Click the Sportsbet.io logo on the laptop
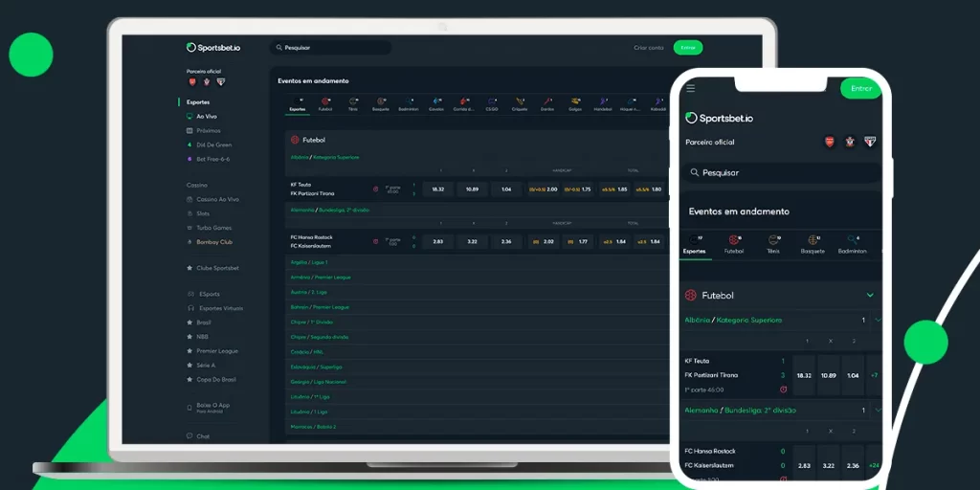Image resolution: width=980 pixels, height=490 pixels. [x=213, y=48]
